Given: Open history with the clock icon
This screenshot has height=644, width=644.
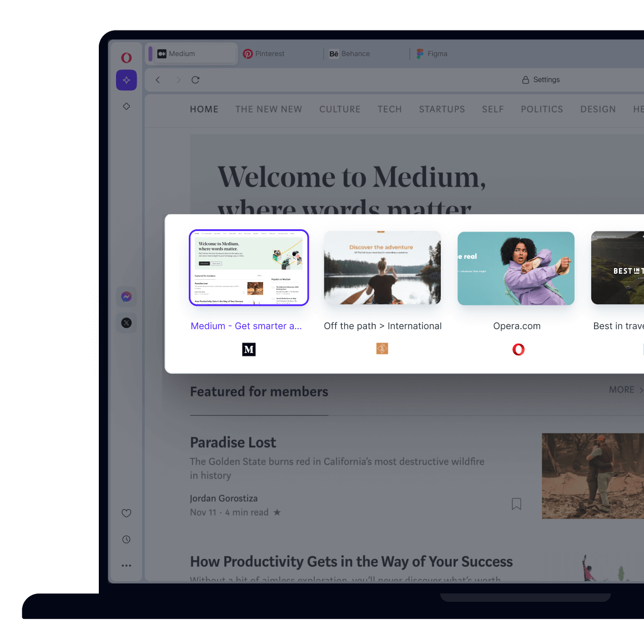Looking at the screenshot, I should (x=126, y=539).
